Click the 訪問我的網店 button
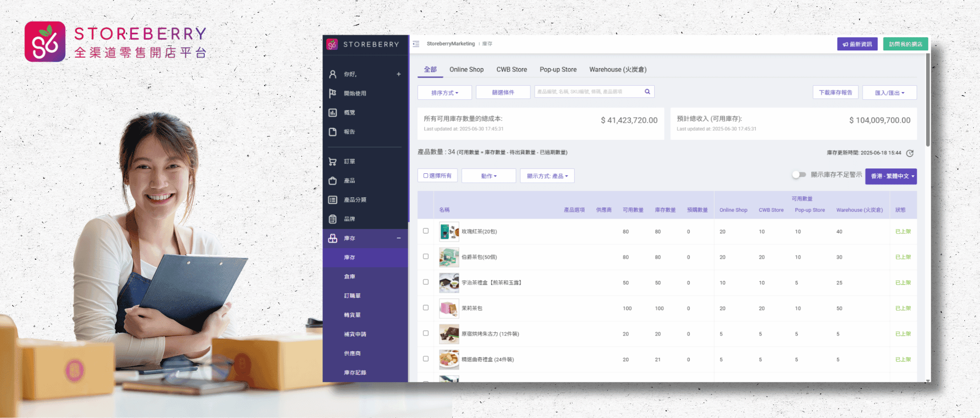This screenshot has width=980, height=418. click(906, 44)
